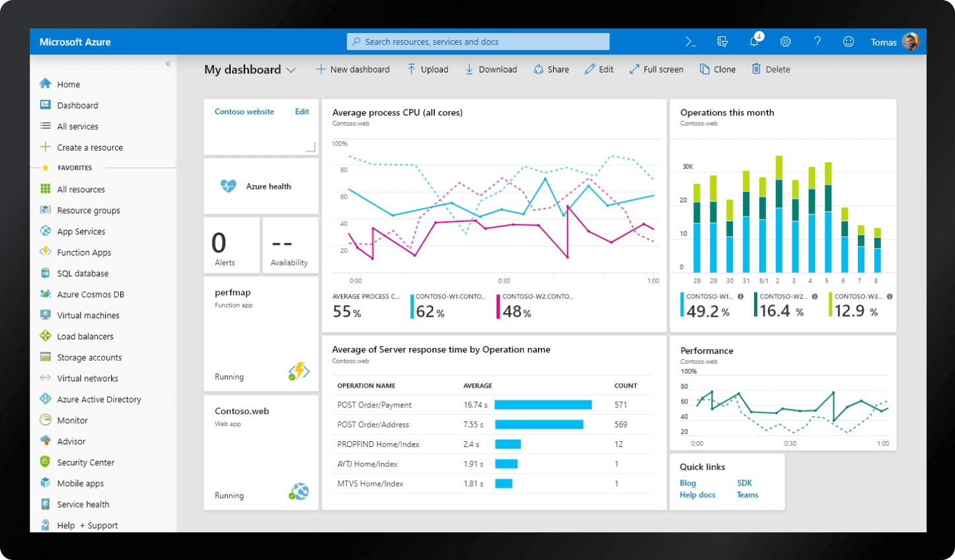Click in the search resources field
The width and height of the screenshot is (955, 560).
point(478,42)
